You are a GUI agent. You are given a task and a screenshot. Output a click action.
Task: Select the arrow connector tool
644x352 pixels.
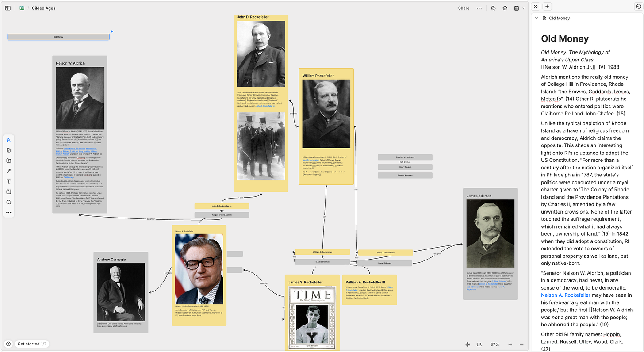pyautogui.click(x=8, y=171)
